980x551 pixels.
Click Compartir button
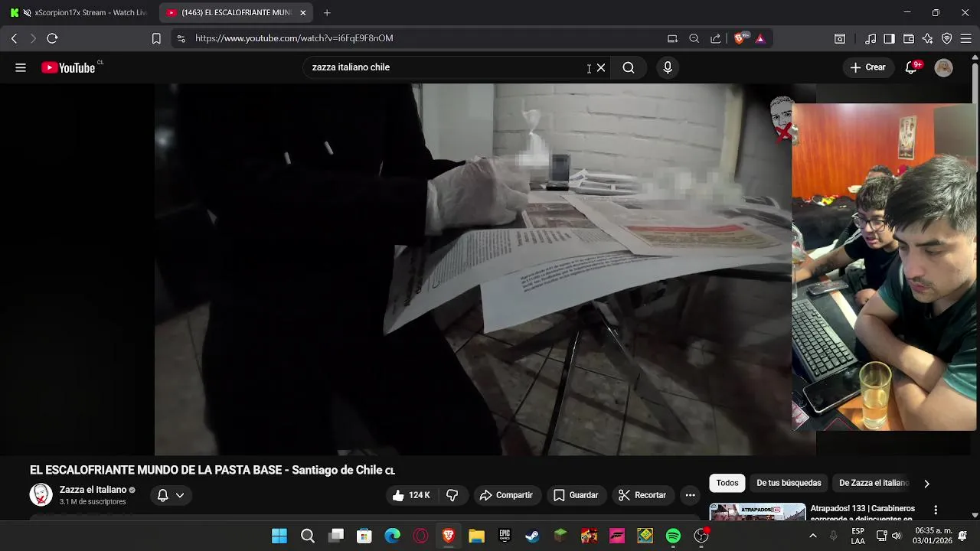tap(506, 495)
